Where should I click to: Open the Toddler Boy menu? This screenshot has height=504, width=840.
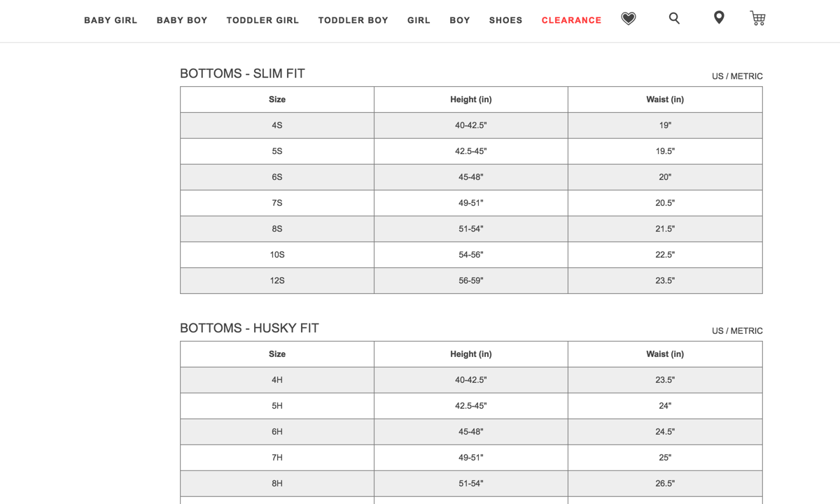point(353,20)
